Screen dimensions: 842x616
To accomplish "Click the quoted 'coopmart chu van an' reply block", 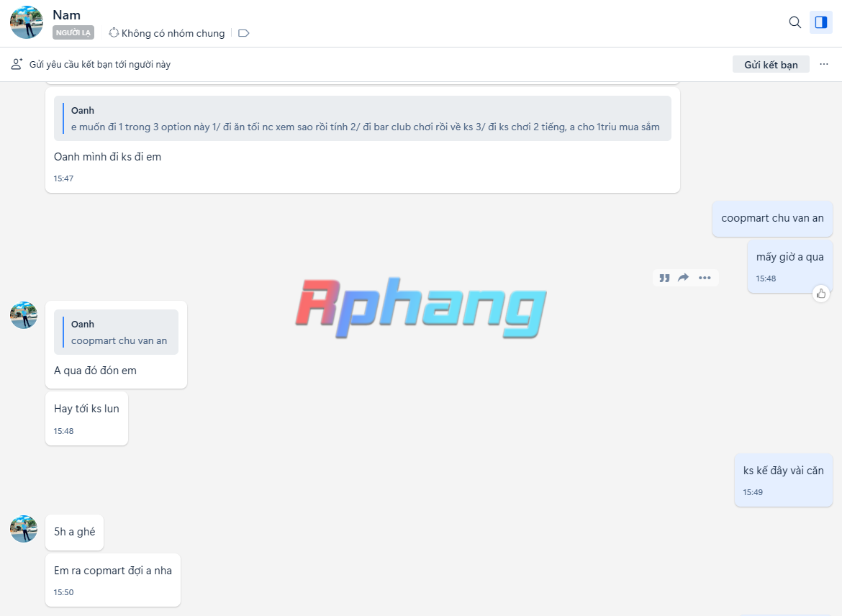I will (116, 332).
